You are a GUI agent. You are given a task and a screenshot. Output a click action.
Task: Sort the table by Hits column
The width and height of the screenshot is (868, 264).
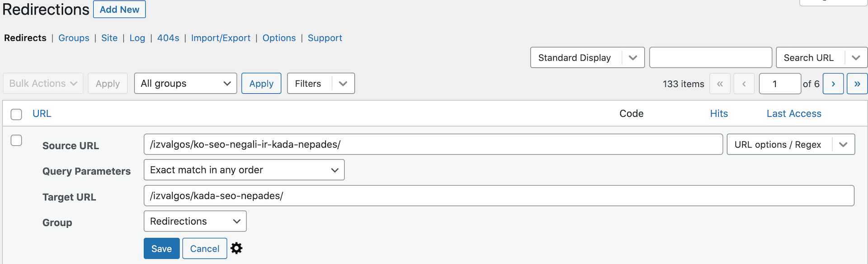tap(719, 114)
